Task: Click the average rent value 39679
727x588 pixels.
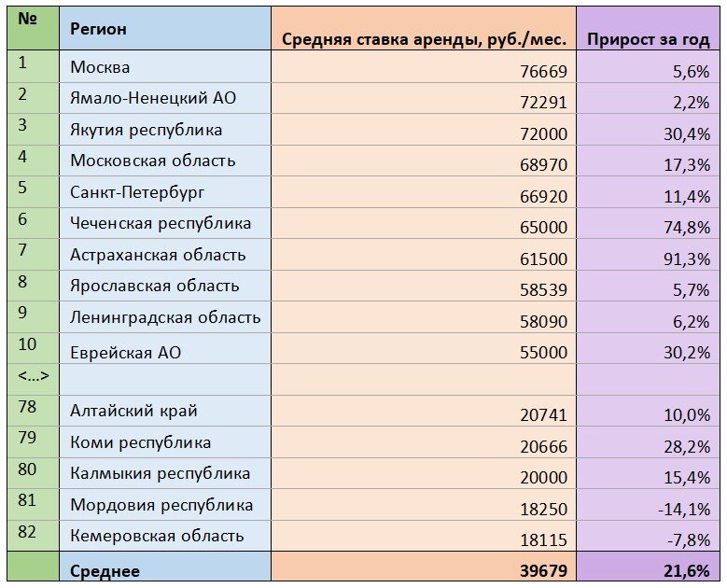Action: tap(543, 571)
